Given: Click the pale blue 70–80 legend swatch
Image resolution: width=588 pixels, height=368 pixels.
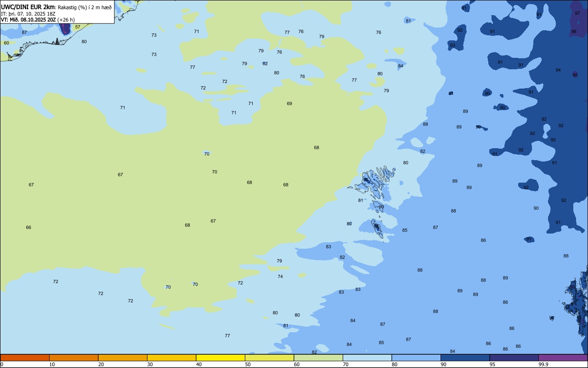Looking at the screenshot, I should click(x=367, y=357).
